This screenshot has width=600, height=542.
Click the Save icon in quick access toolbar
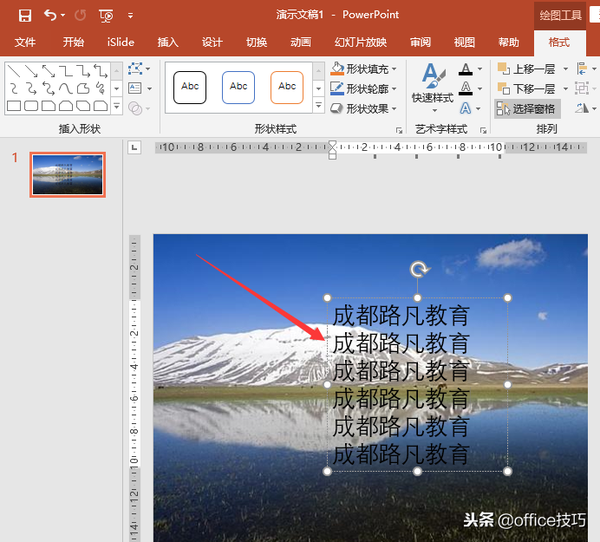pos(24,15)
